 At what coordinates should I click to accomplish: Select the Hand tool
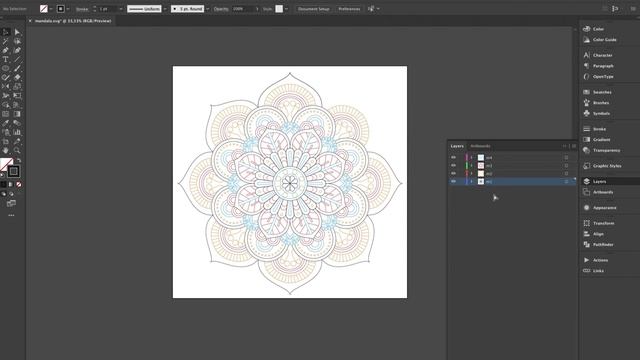(x=6, y=151)
